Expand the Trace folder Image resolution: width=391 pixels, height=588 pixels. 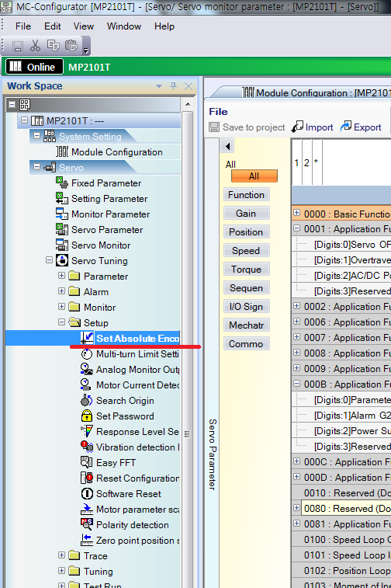tap(61, 555)
